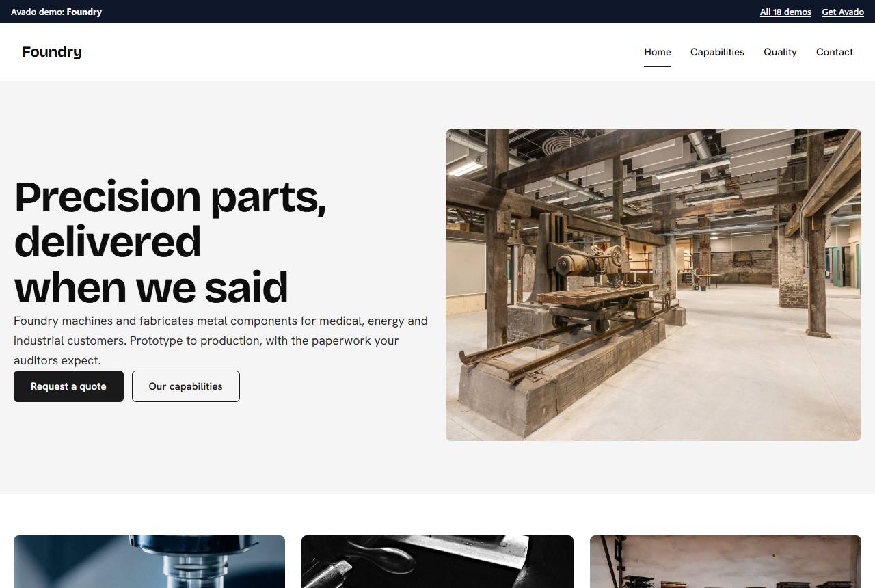The width and height of the screenshot is (875, 588).
Task: Go to the Capabilities page
Action: coord(717,52)
